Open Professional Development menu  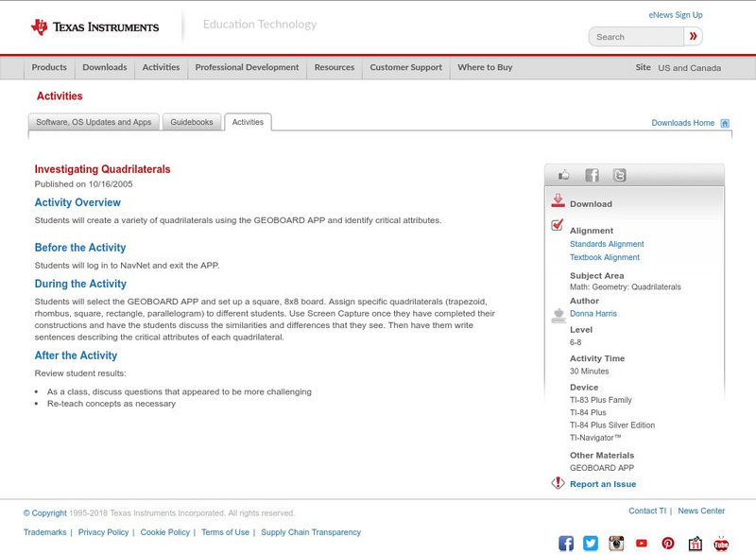point(247,67)
